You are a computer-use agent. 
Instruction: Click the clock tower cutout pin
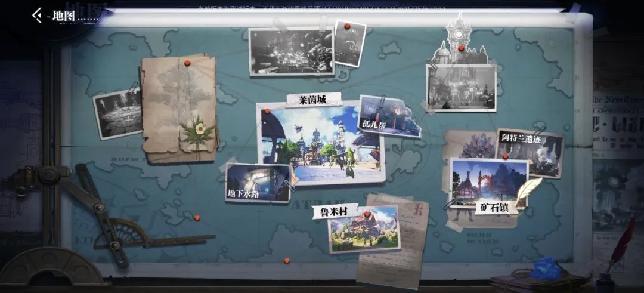click(x=461, y=48)
